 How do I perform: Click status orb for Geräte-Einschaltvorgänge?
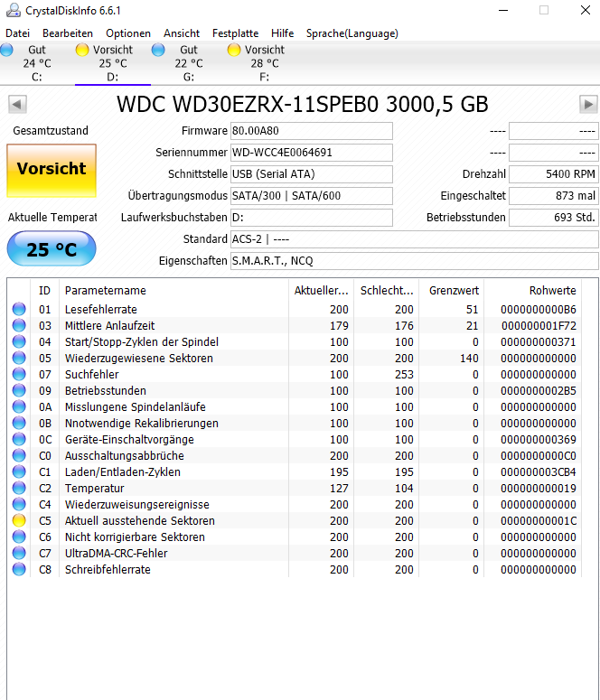click(19, 439)
